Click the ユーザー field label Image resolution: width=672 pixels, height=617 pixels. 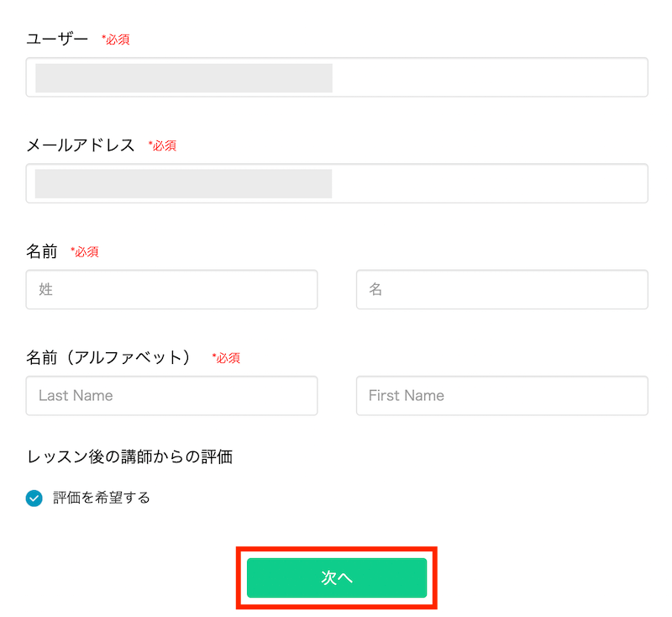coord(57,39)
